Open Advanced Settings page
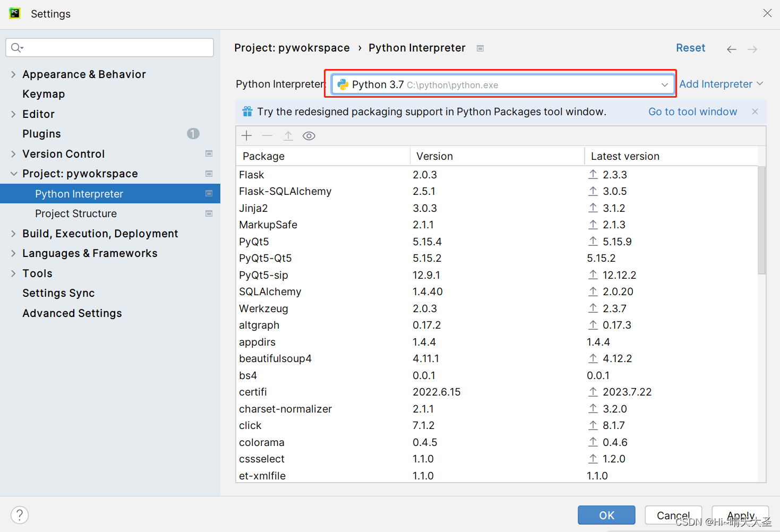Screen dimensions: 780x532 point(72,313)
